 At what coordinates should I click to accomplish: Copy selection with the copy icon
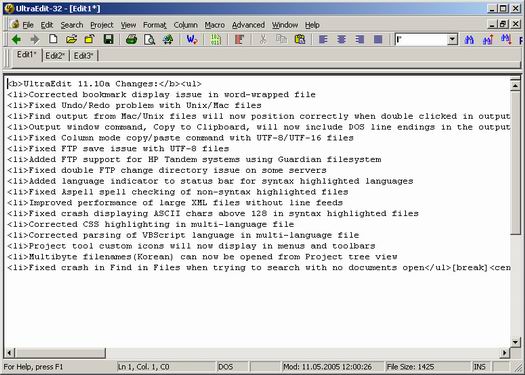(x=281, y=40)
